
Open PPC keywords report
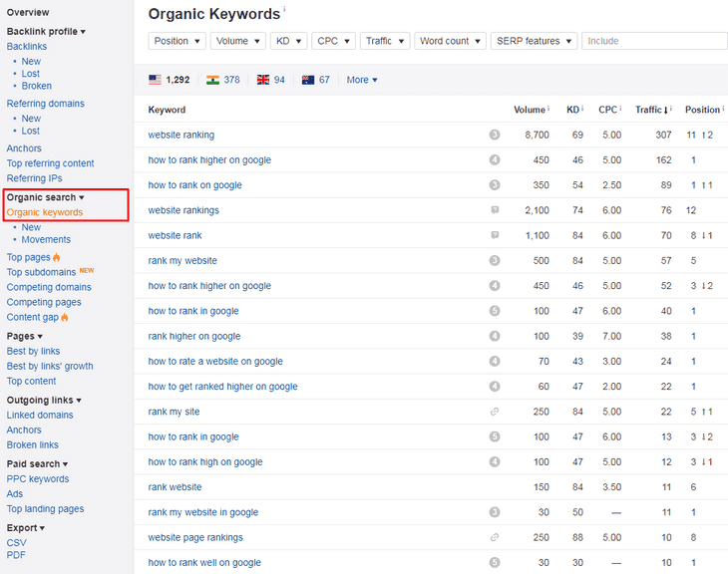click(38, 479)
